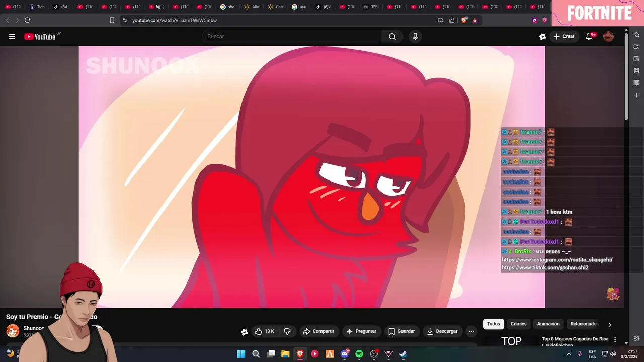Open the account avatar menu

pos(608,36)
